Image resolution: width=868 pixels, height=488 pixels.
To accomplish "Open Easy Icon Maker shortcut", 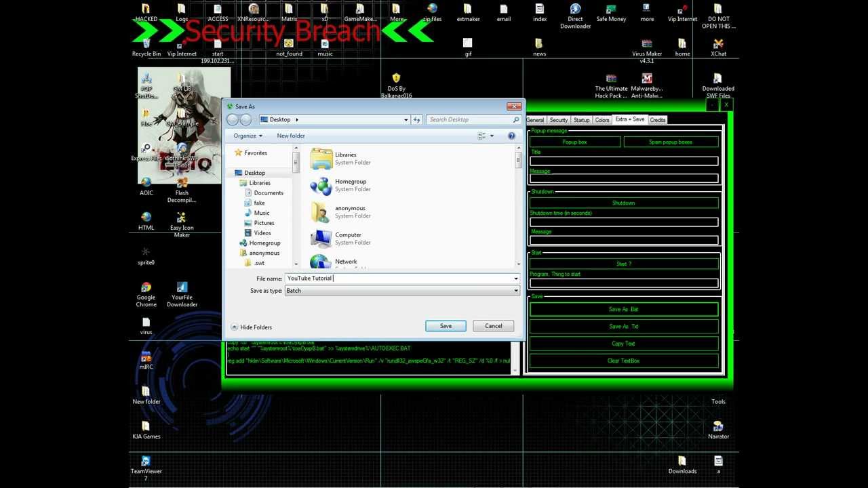I will pos(182,225).
